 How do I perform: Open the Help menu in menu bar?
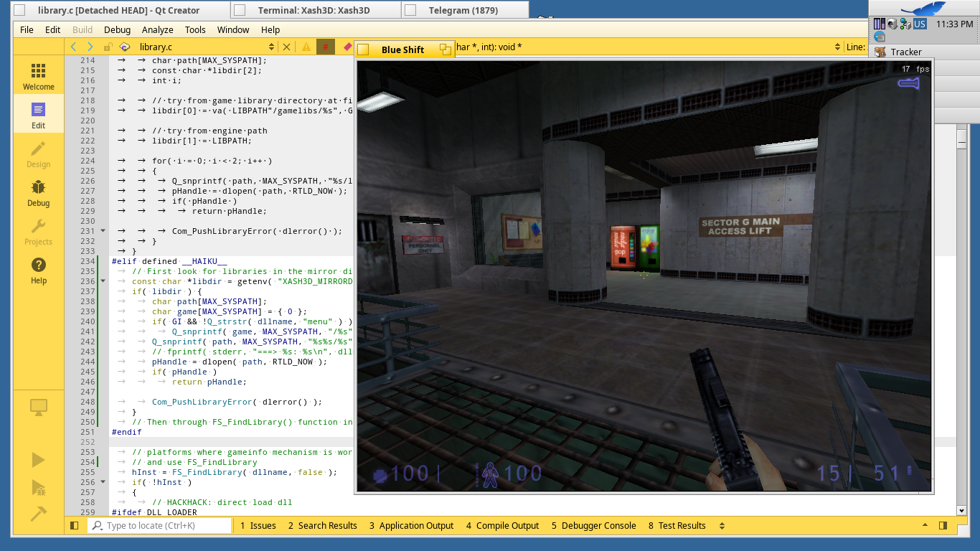(270, 29)
